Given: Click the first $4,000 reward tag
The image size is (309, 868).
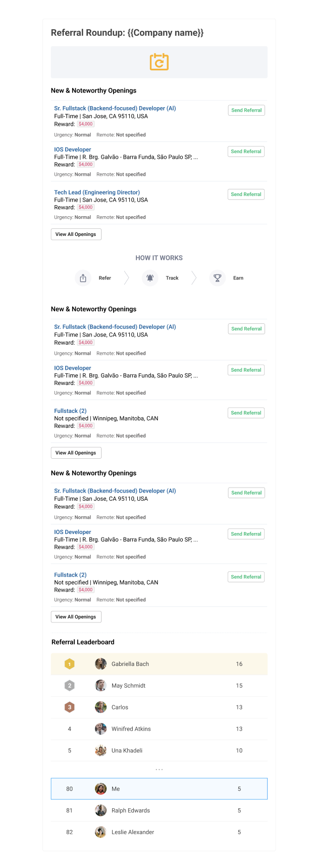Looking at the screenshot, I should (x=86, y=124).
